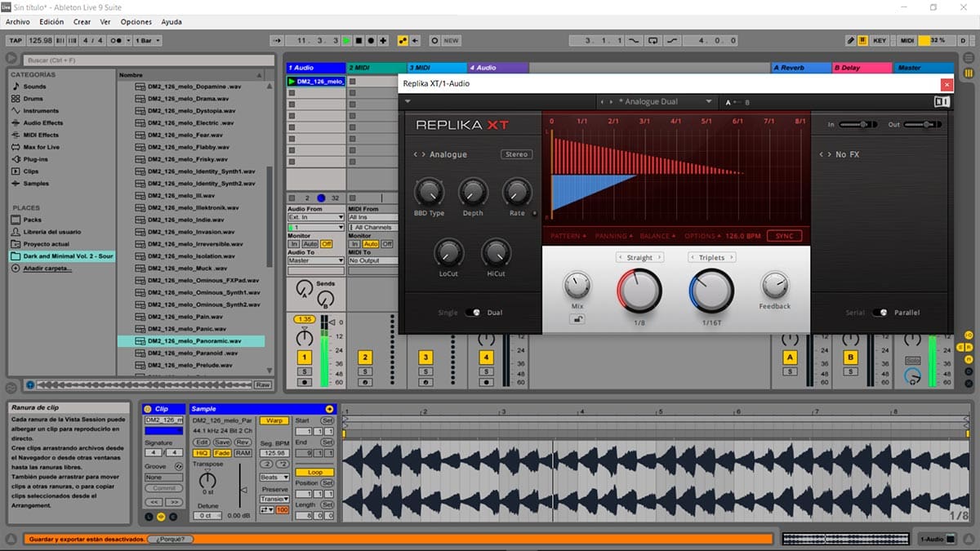Expand the OPTIONS section in Replika
Viewport: 980px width, 551px height.
coord(702,236)
